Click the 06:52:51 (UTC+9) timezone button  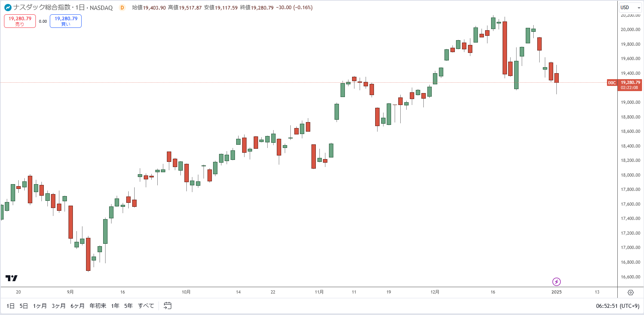click(618, 306)
